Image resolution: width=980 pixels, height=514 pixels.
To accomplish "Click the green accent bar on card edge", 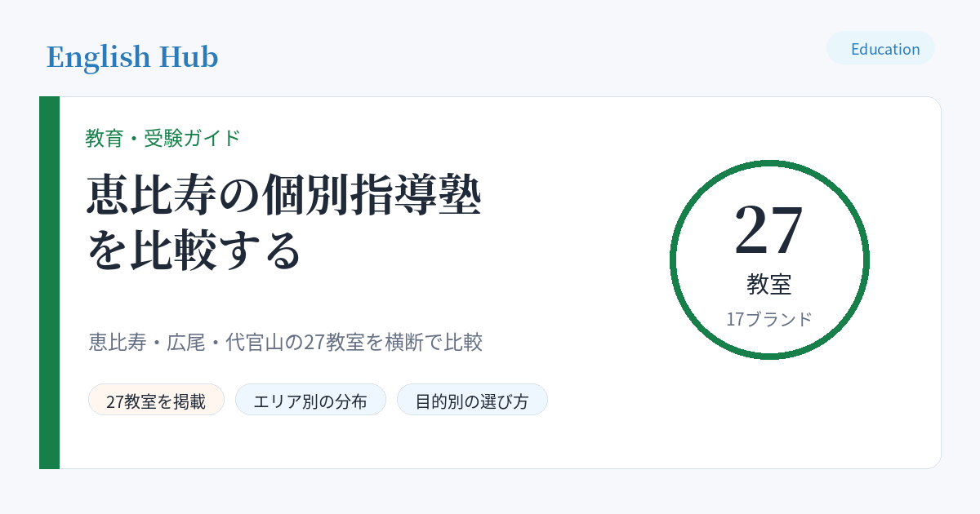I will coord(49,282).
